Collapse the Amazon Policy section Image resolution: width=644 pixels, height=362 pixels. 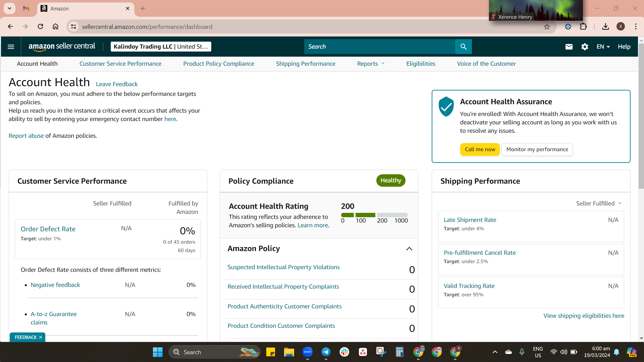409,249
